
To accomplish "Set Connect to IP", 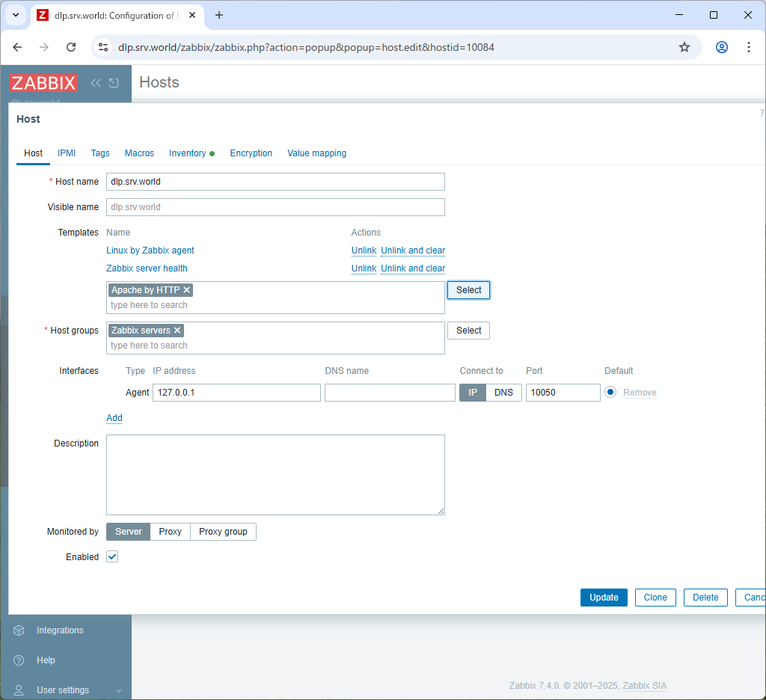I will coord(473,393).
